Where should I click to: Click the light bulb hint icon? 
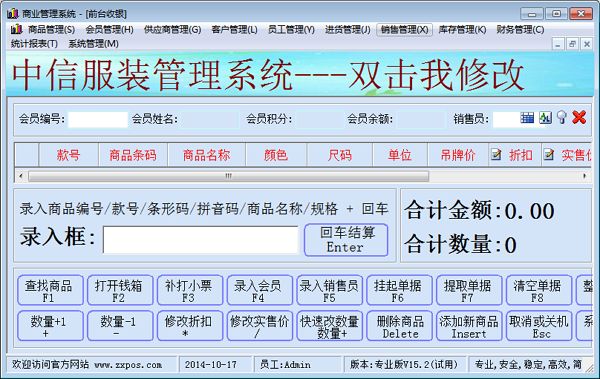[x=562, y=118]
